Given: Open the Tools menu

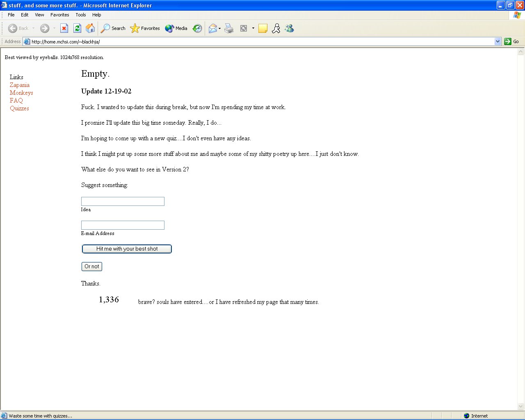Looking at the screenshot, I should pos(80,15).
